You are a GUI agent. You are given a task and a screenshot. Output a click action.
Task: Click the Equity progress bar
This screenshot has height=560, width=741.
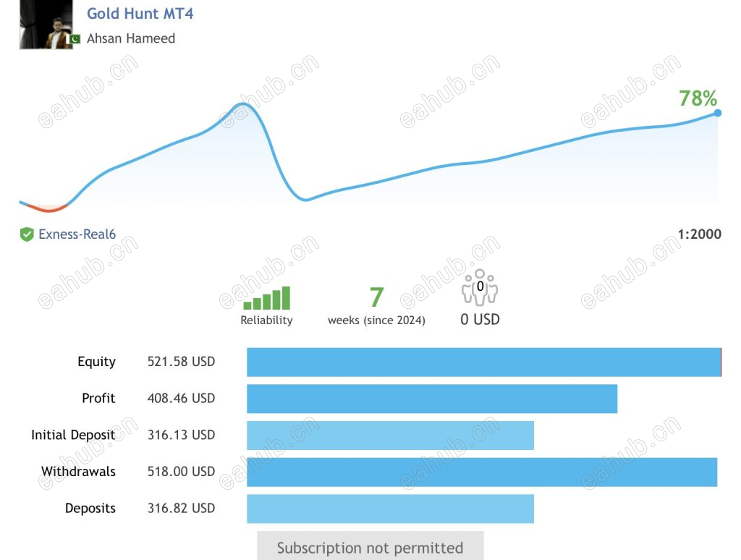[x=483, y=362]
